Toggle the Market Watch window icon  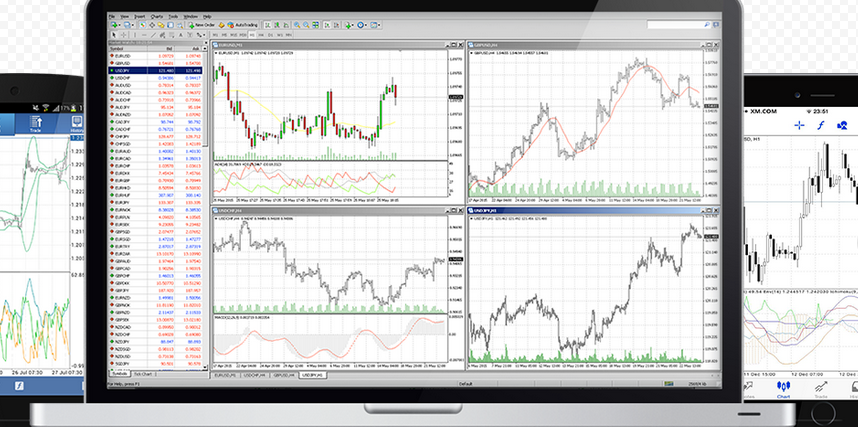[143, 25]
